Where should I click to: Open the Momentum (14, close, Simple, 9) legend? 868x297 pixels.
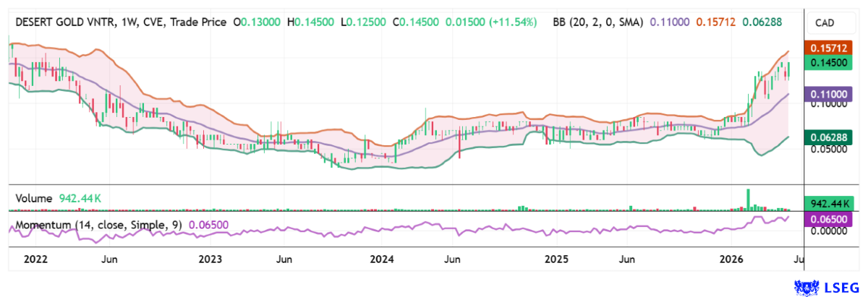click(x=99, y=225)
